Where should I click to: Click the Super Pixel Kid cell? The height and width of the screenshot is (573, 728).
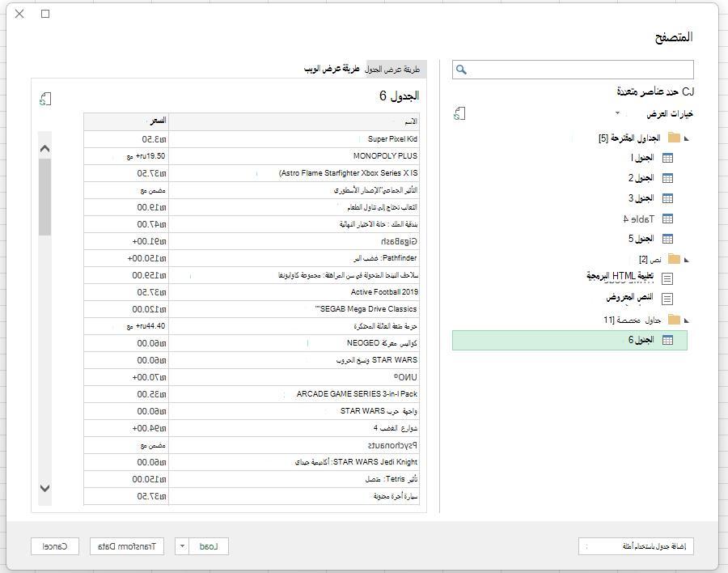(294, 139)
